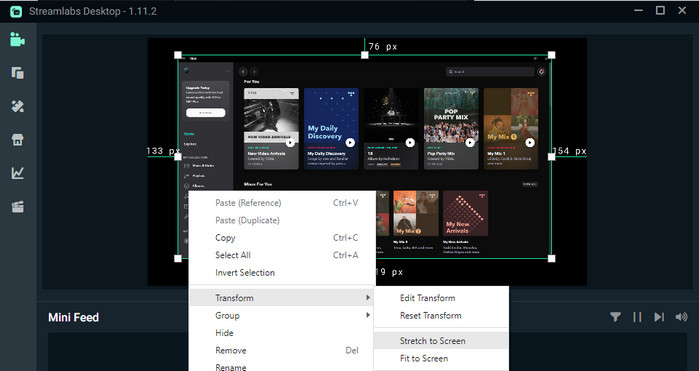Open the Editor via video camera sidebar icon

tap(17, 40)
